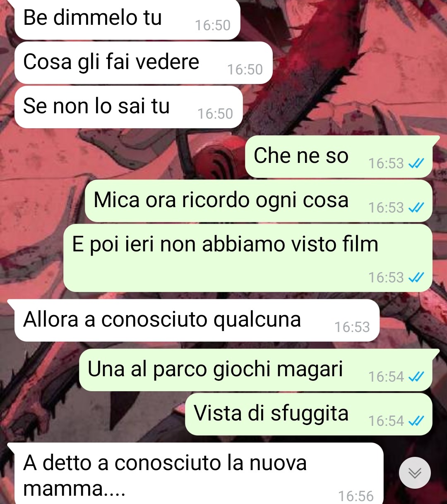Tap the 'Se non lo sai tu' message

click(128, 107)
